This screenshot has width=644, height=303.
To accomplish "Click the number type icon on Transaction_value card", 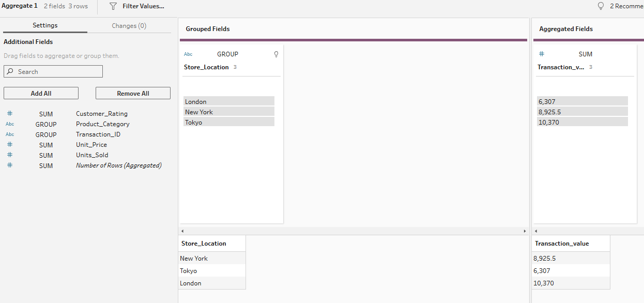I will (x=542, y=54).
